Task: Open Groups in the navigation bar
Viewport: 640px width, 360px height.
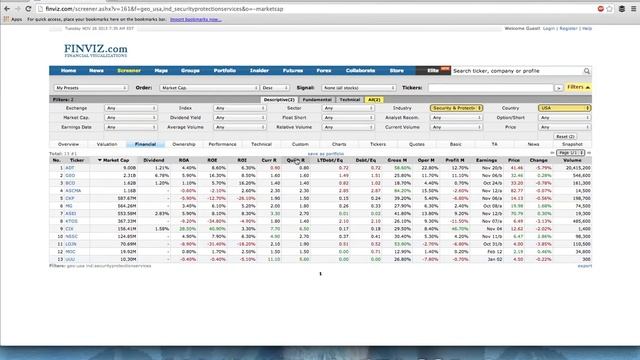Action: 190,71
